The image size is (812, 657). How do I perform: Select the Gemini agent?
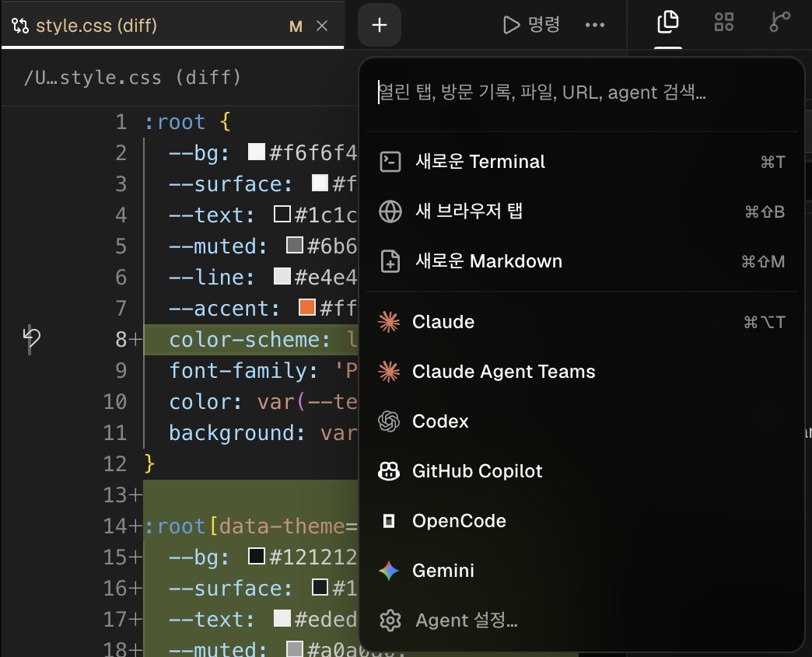[x=582, y=571]
